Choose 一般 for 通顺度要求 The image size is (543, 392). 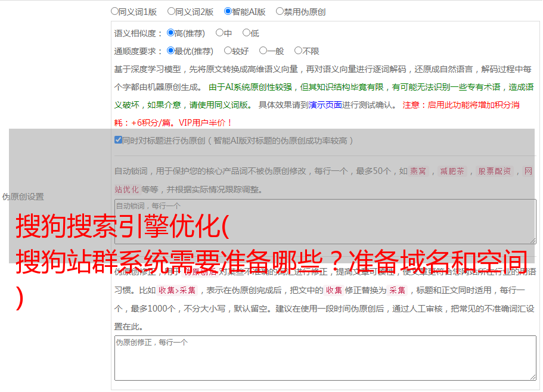(x=263, y=51)
